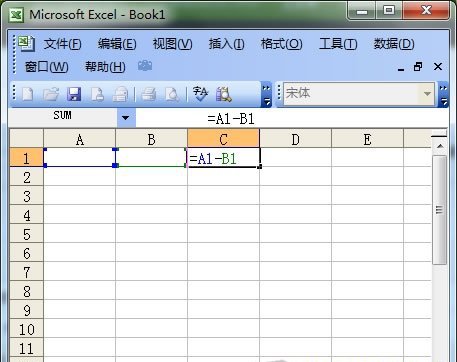Viewport: 457px width, 362px height.
Task: Select row 1 header
Action: tap(26, 157)
